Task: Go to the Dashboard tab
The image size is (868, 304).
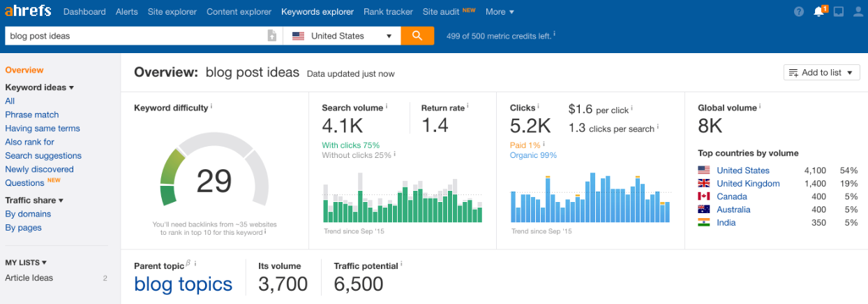Action: click(84, 11)
